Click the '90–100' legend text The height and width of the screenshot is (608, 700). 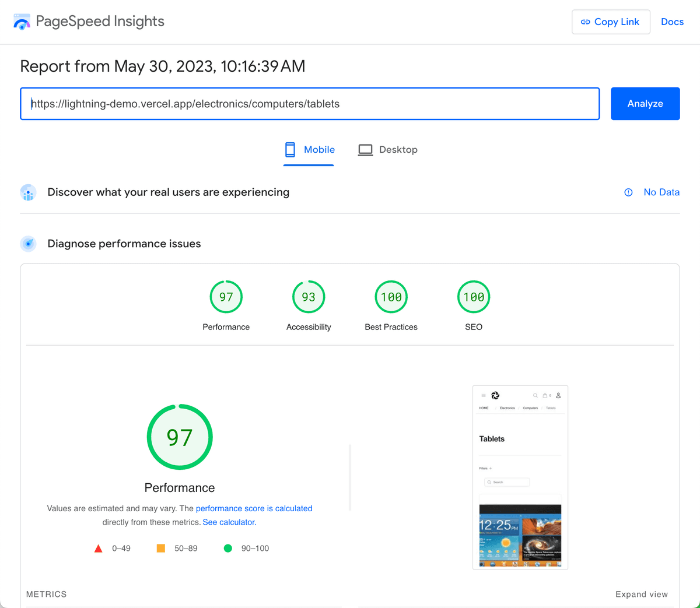point(255,549)
